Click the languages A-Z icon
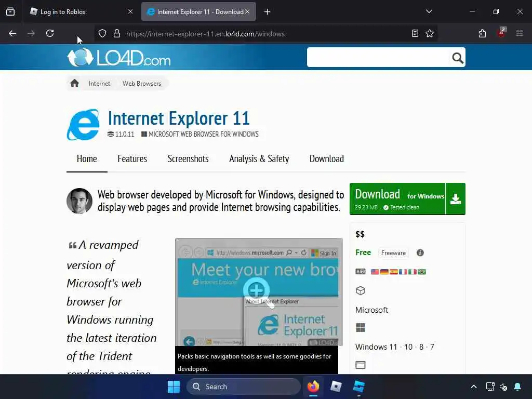Screen dimensions: 532x399 tap(361, 271)
